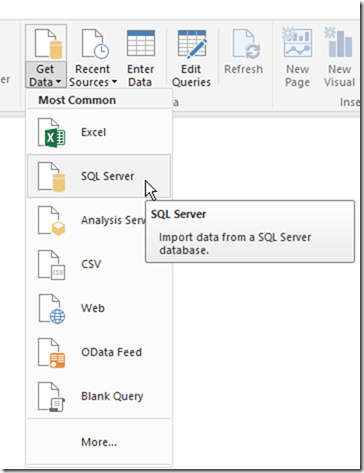Open More... data source options
This screenshot has width=364, height=473.
[x=99, y=442]
